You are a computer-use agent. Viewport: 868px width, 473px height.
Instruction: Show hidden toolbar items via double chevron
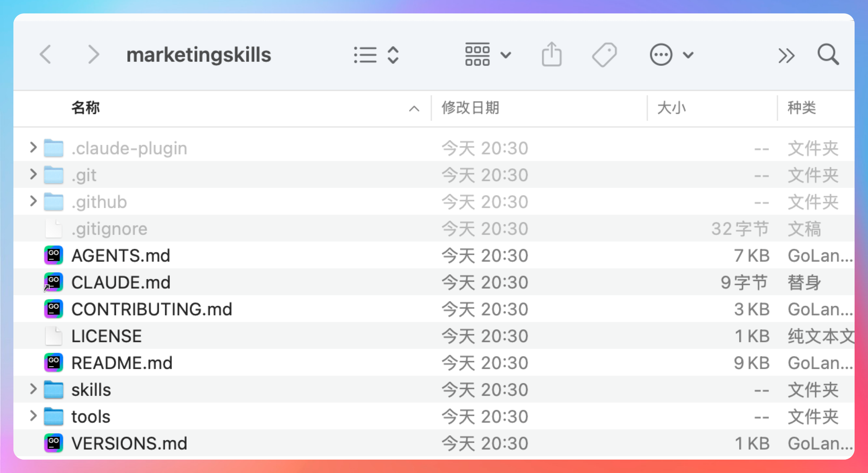(x=786, y=55)
